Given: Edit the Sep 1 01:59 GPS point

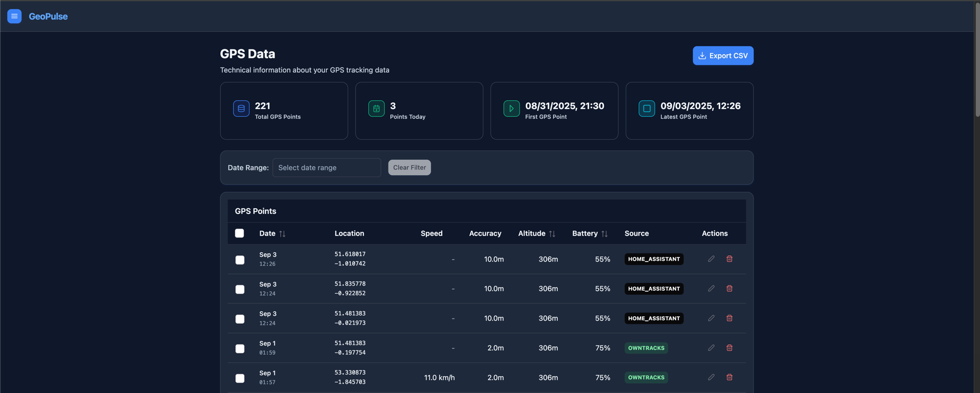Looking at the screenshot, I should coord(711,348).
